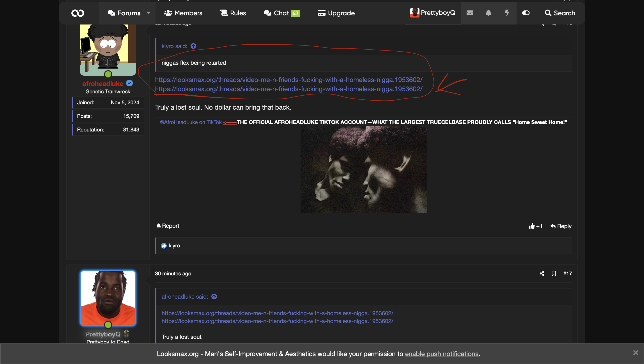This screenshot has width=644, height=364.
Task: Click the lightning bolt icon
Action: pos(507,13)
